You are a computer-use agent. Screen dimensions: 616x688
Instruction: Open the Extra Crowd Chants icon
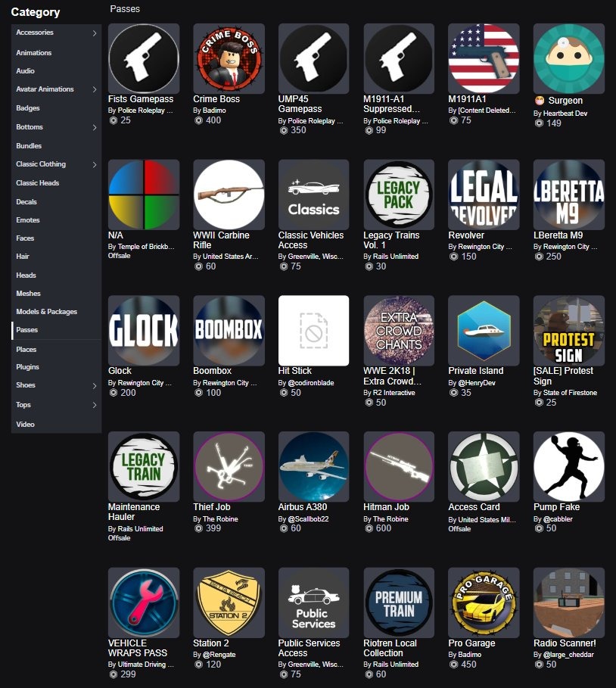[399, 331]
